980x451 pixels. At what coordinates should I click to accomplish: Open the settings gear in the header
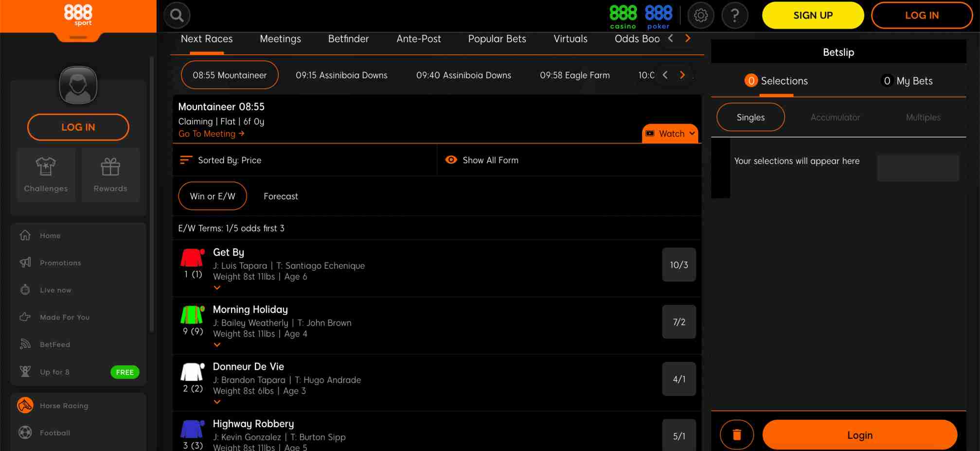pyautogui.click(x=701, y=15)
